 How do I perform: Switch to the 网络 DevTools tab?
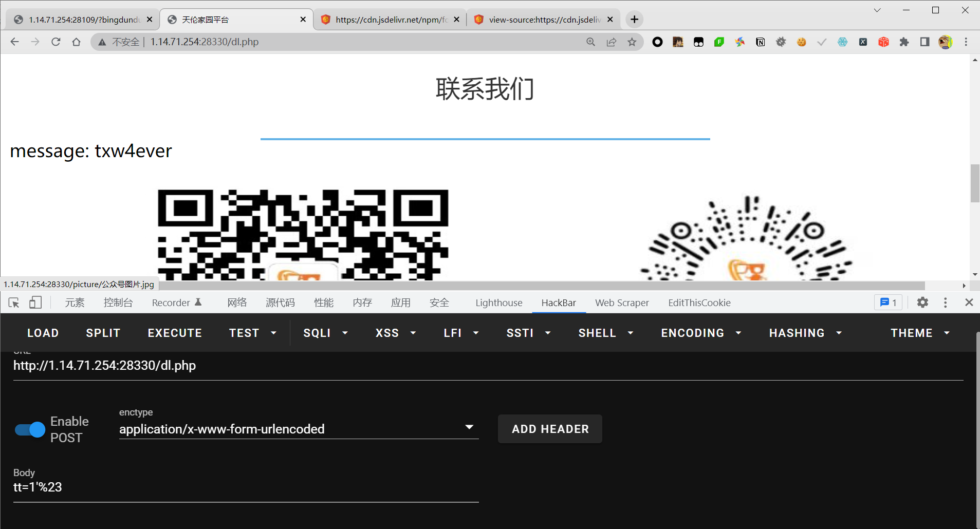coord(237,303)
